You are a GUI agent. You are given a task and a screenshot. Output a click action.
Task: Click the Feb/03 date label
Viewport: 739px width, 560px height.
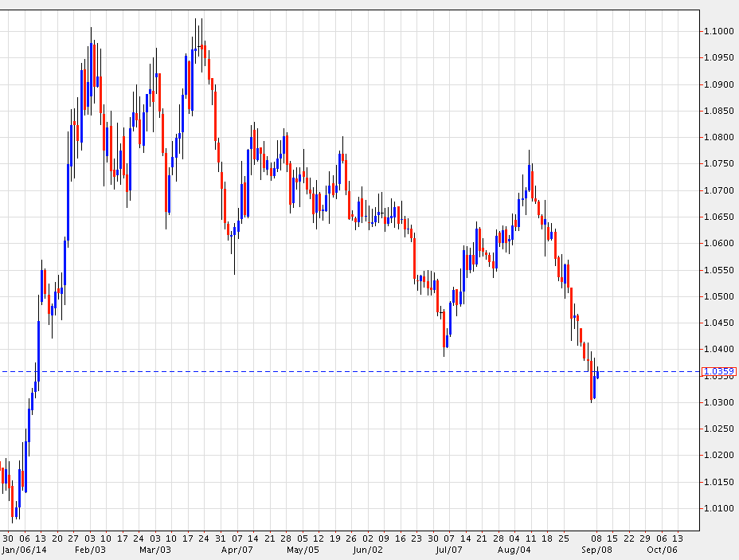pos(90,550)
